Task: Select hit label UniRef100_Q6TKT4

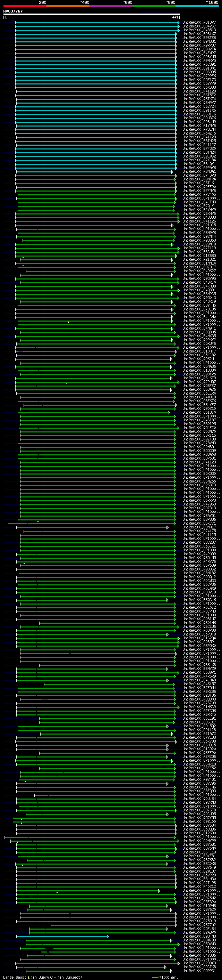Action: 199,99
